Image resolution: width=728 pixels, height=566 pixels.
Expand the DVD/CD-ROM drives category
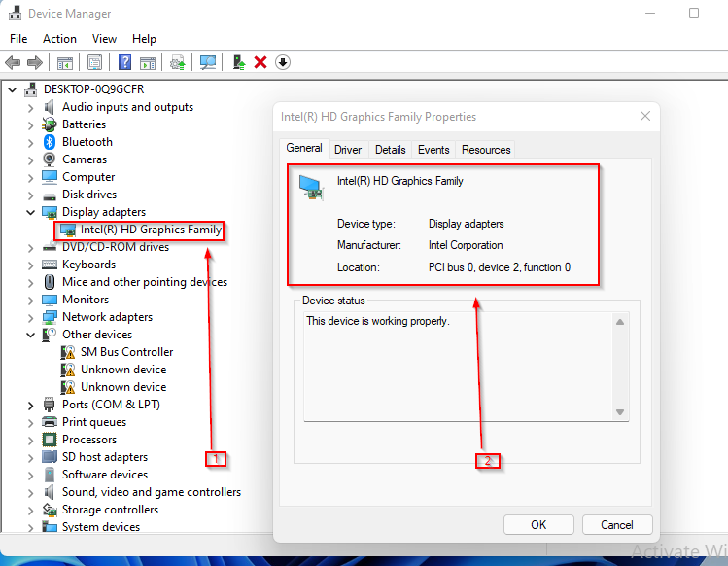31,248
